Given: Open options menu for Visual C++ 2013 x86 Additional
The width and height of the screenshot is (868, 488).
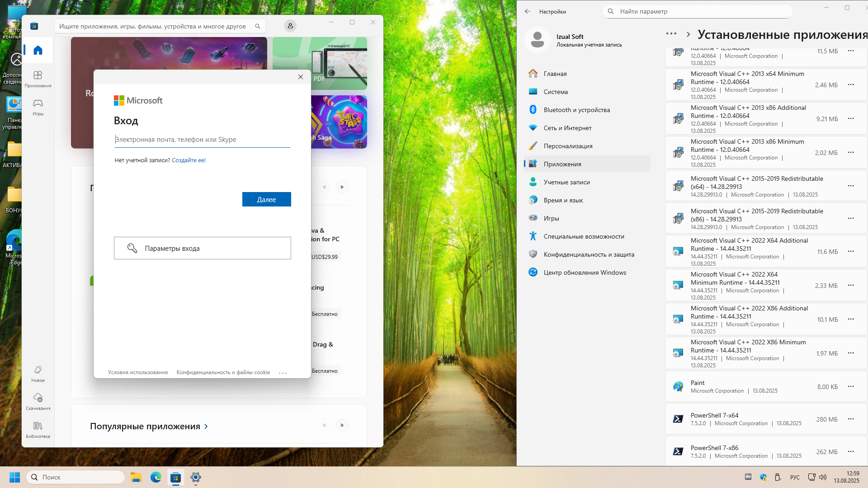Looking at the screenshot, I should pos(851,118).
